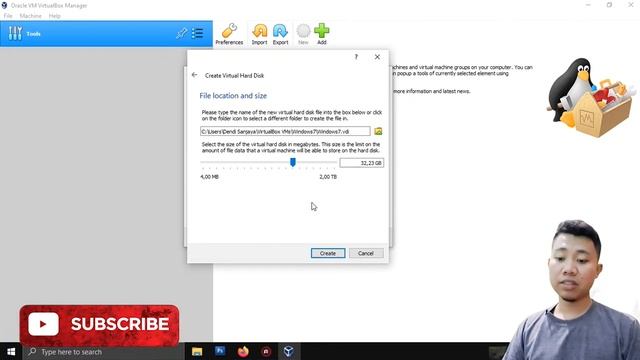Open the Help menu
This screenshot has width=640, height=360.
[55, 16]
